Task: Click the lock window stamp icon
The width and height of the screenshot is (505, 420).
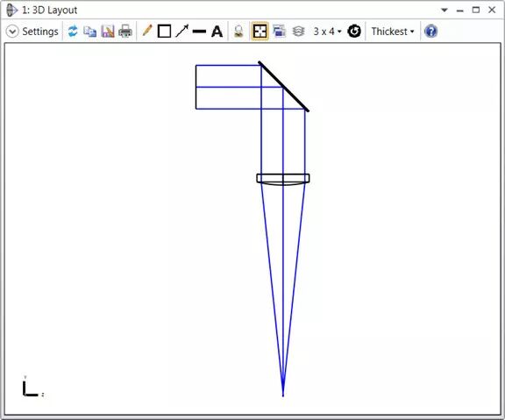Action: tap(238, 32)
